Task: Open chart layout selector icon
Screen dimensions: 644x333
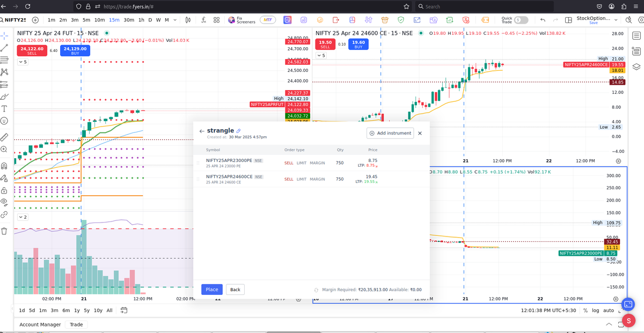Action: click(569, 20)
